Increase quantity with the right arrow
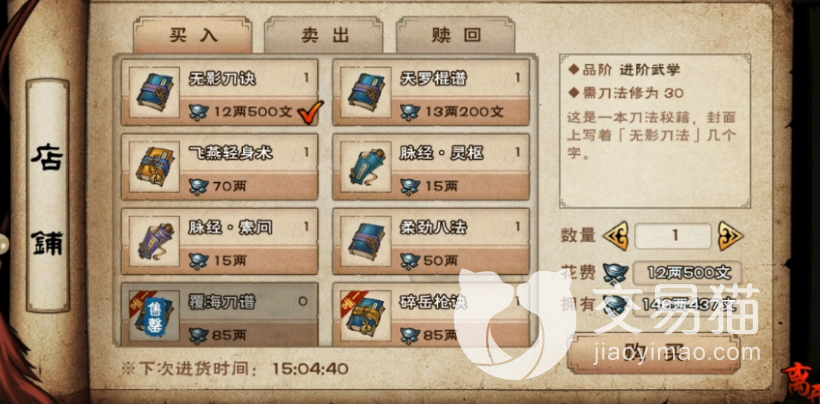The image size is (820, 404). [x=730, y=236]
